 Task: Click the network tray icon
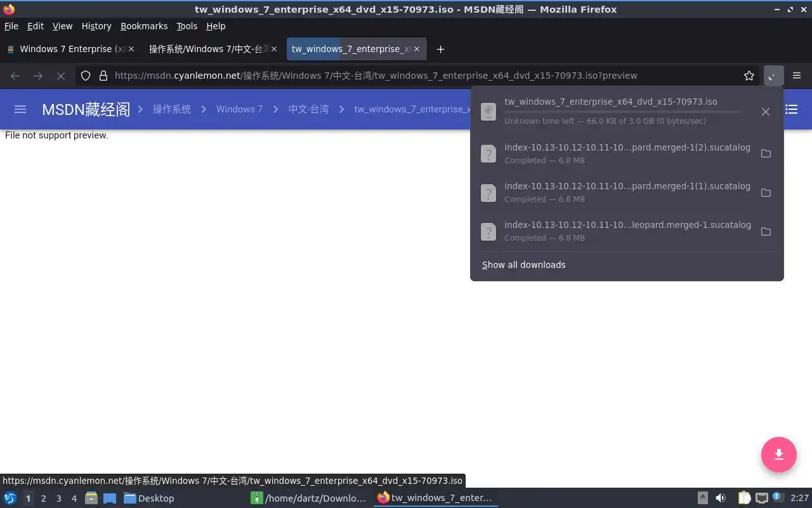[x=762, y=498]
